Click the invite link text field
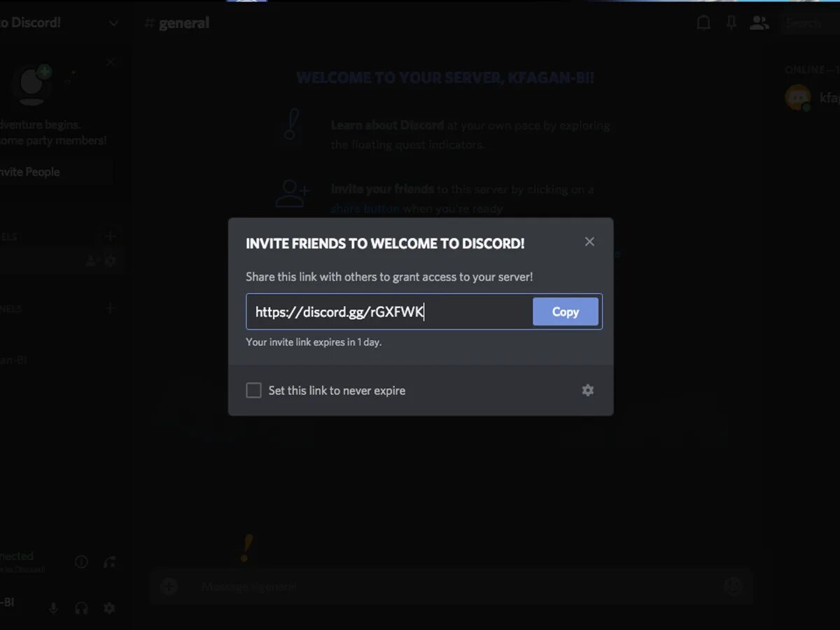The width and height of the screenshot is (840, 630). point(389,311)
